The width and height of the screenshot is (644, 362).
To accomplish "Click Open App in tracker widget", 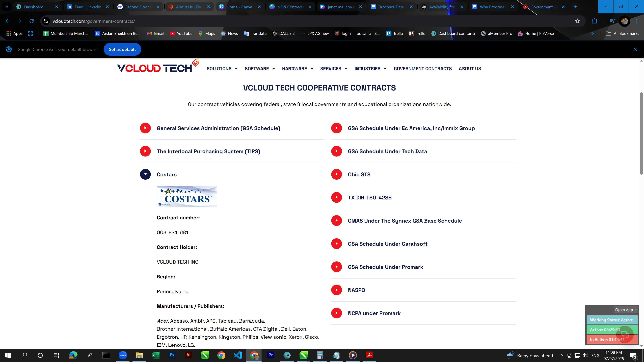I will [626, 310].
